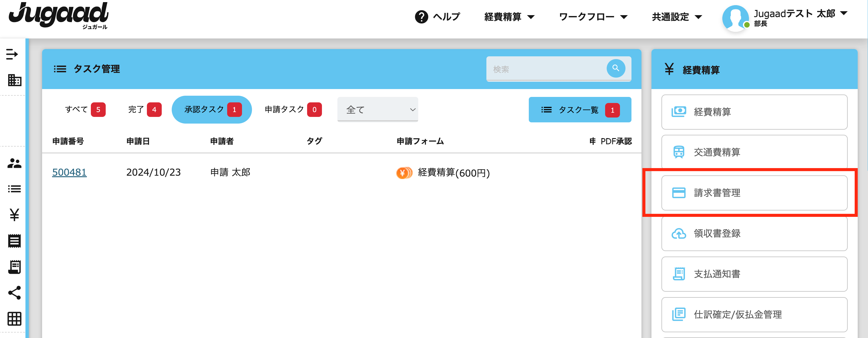Click the orange coin icon in the request row

click(404, 173)
